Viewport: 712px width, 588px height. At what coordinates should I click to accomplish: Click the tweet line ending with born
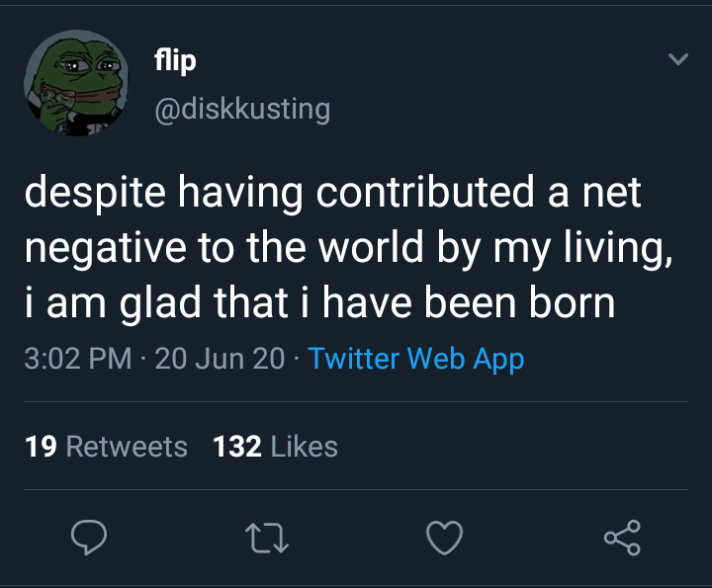[x=320, y=302]
